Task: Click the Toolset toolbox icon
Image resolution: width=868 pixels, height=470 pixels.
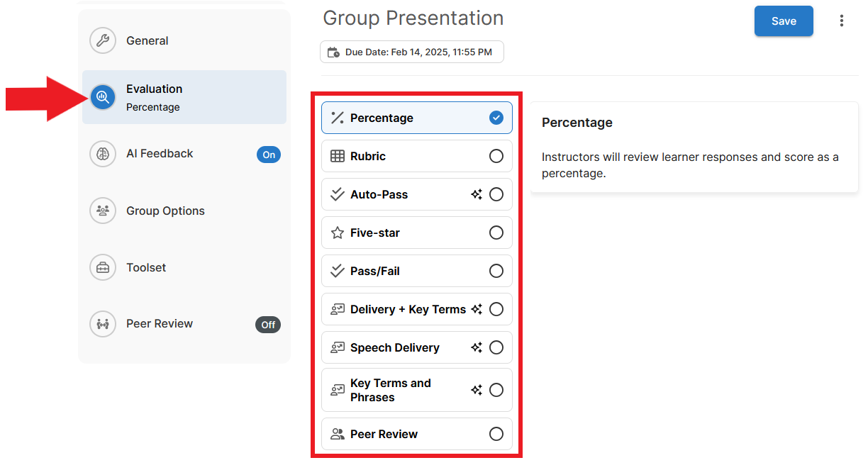Action: 103,267
